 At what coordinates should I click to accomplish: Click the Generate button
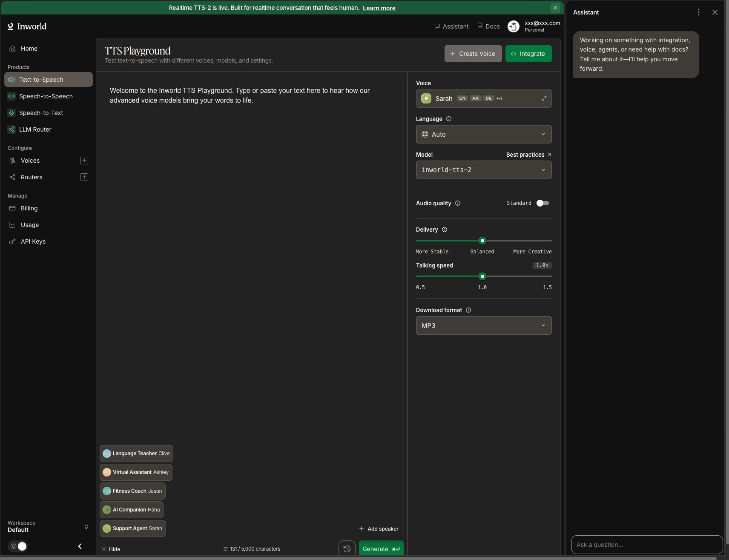tap(381, 549)
